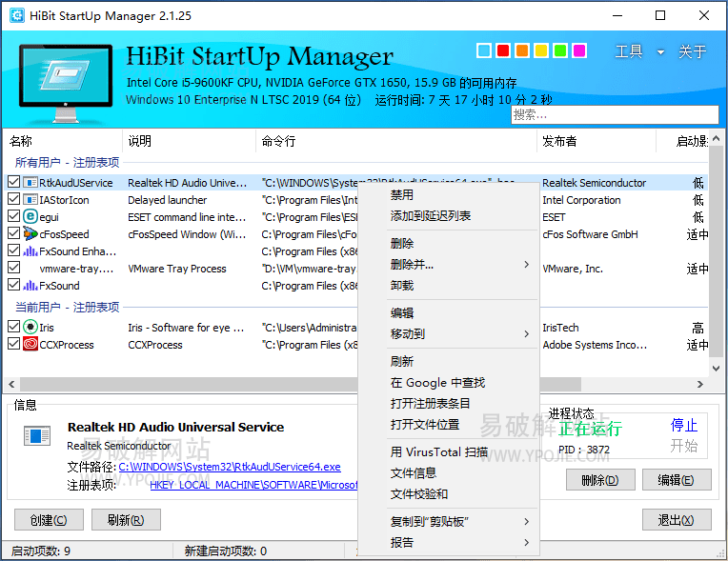
Task: Click the HiBit monitor logo in the header
Action: [66, 84]
